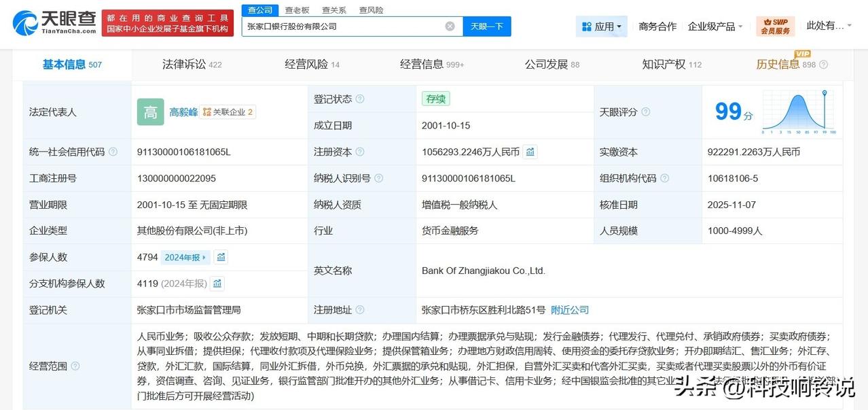Click chart icon next to registered capital 1056293.2246万
Viewport: 868px width, 410px height.
[530, 152]
